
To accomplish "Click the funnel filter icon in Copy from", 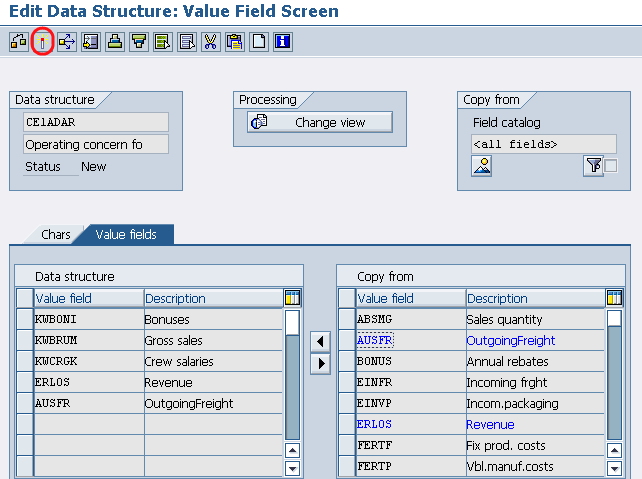I will (x=593, y=166).
